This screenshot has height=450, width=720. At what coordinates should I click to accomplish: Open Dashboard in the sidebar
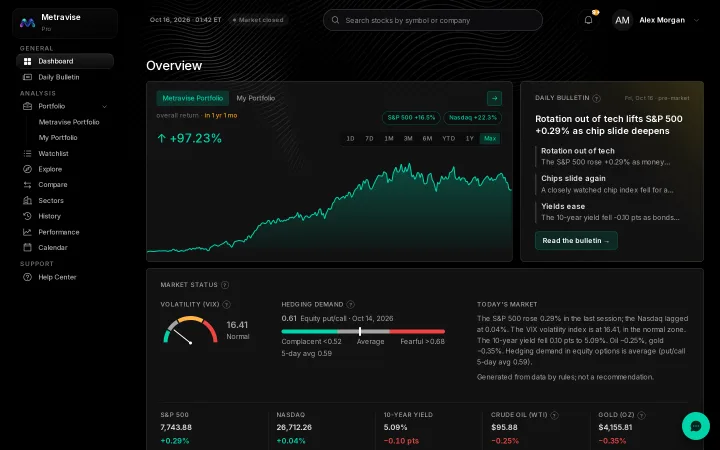pos(65,61)
